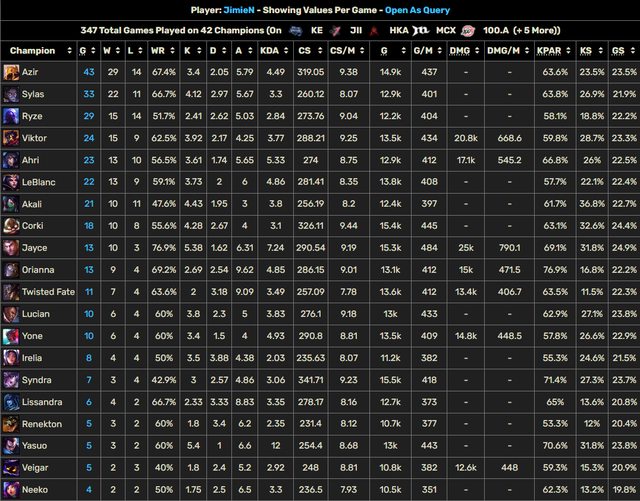The width and height of the screenshot is (640, 501).
Task: Click the Neeko champion portrait icon
Action: (11, 490)
